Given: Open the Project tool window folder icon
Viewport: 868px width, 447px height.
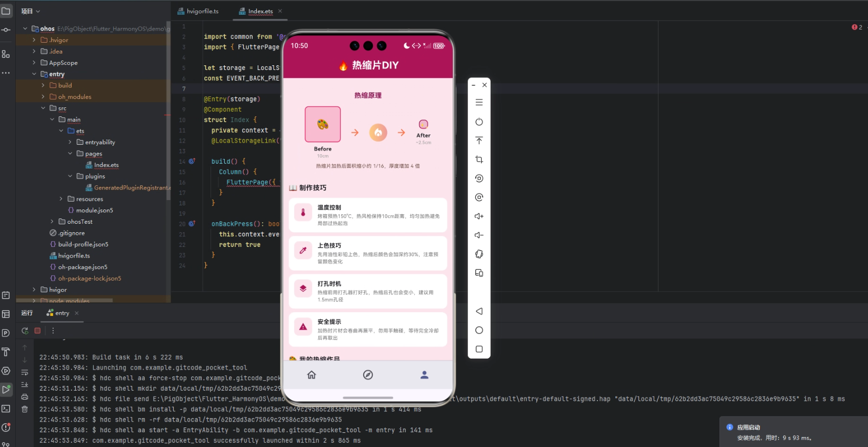Looking at the screenshot, I should (x=6, y=11).
